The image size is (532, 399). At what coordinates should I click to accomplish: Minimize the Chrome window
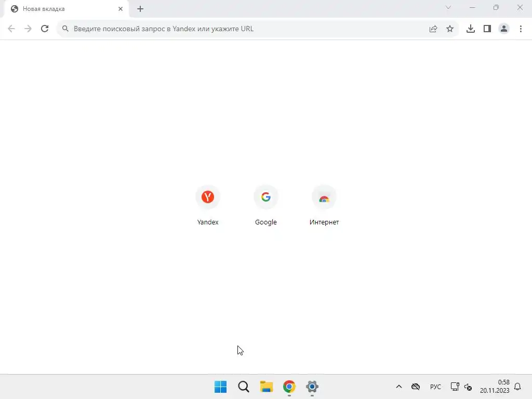472,7
